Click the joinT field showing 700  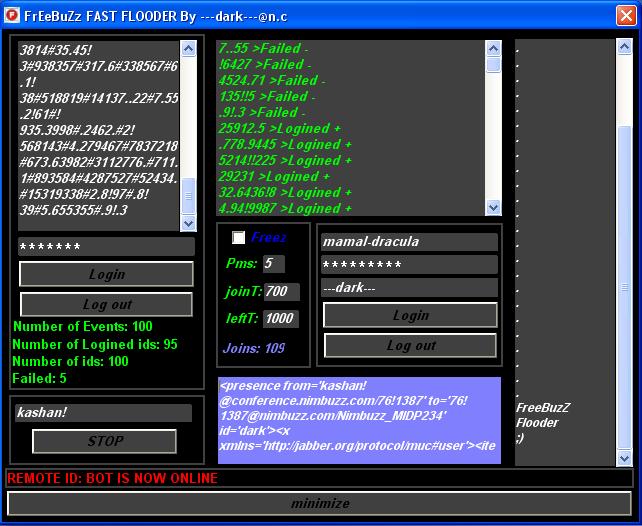coord(282,291)
